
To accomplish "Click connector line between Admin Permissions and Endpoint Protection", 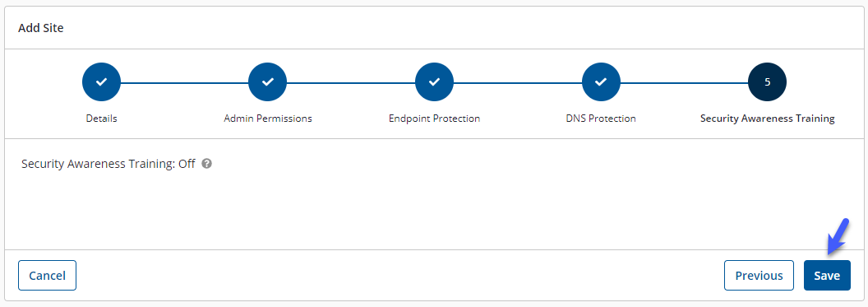I will tap(352, 82).
